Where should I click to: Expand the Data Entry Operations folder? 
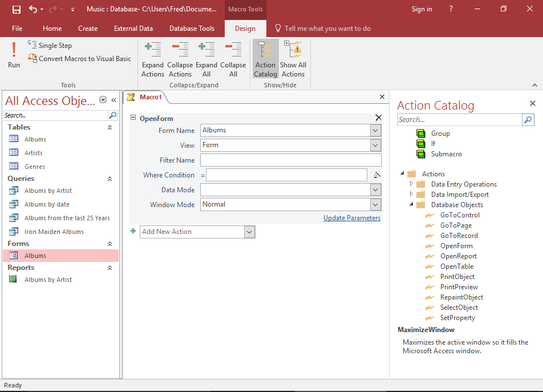coord(411,184)
